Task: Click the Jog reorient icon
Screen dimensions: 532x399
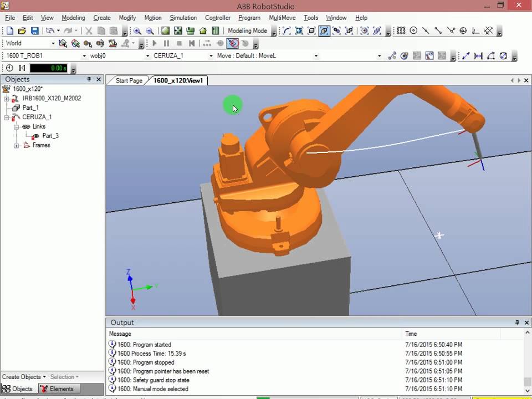Action: pyautogui.click(x=112, y=43)
